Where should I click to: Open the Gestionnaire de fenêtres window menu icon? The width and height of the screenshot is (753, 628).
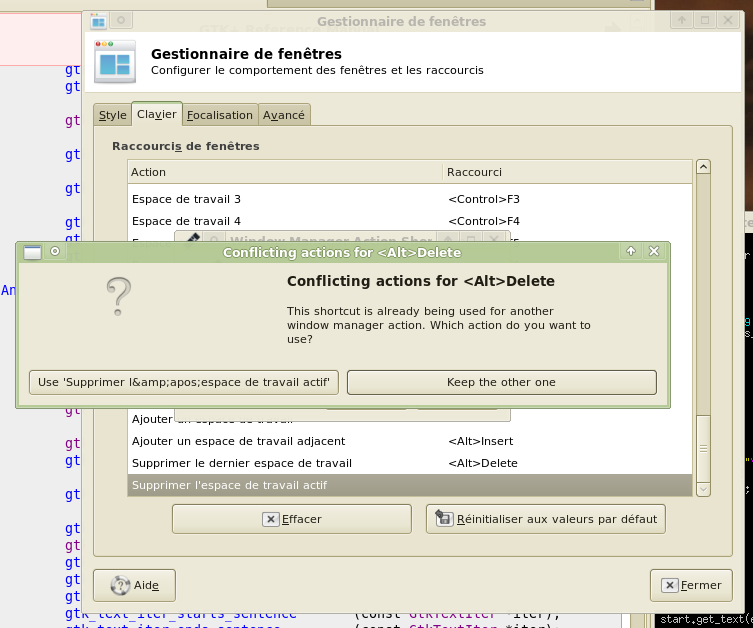[98, 20]
